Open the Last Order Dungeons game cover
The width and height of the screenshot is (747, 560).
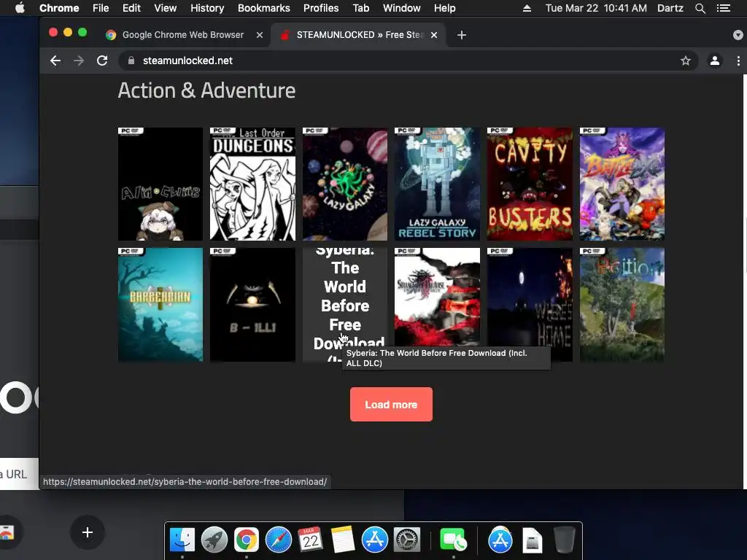coord(252,184)
